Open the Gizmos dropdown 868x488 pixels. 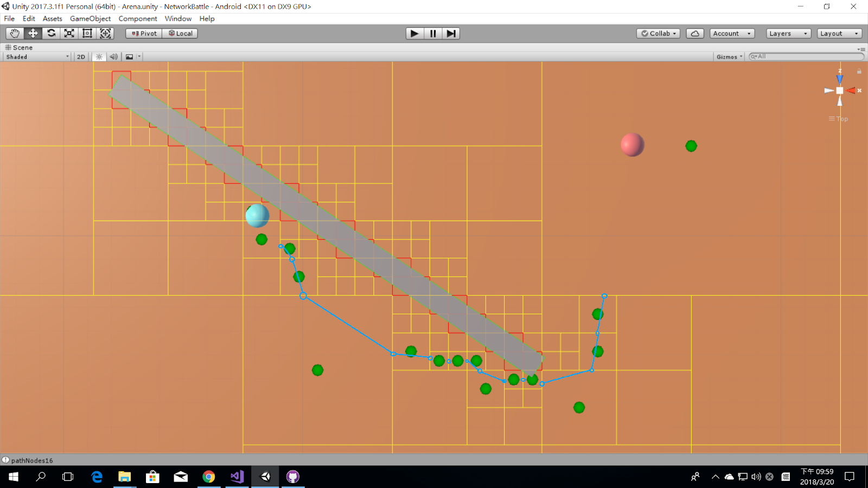tap(728, 56)
